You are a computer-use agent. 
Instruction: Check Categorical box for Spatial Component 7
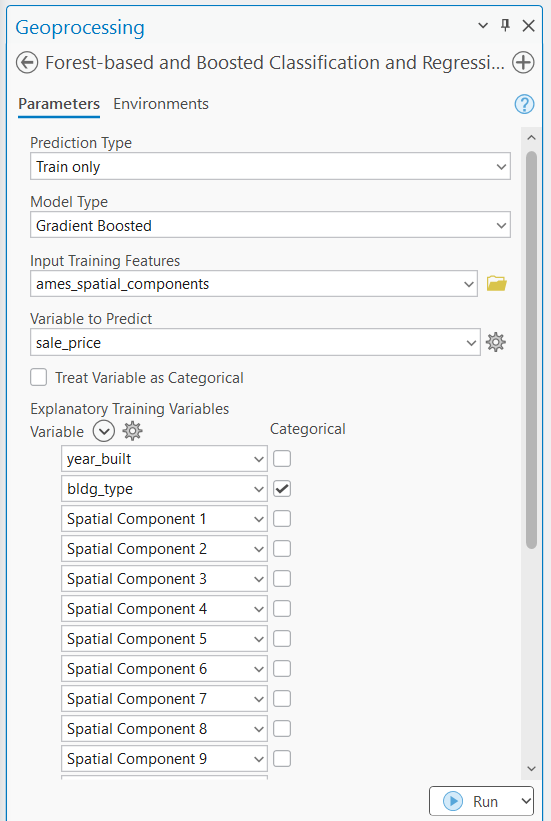282,698
